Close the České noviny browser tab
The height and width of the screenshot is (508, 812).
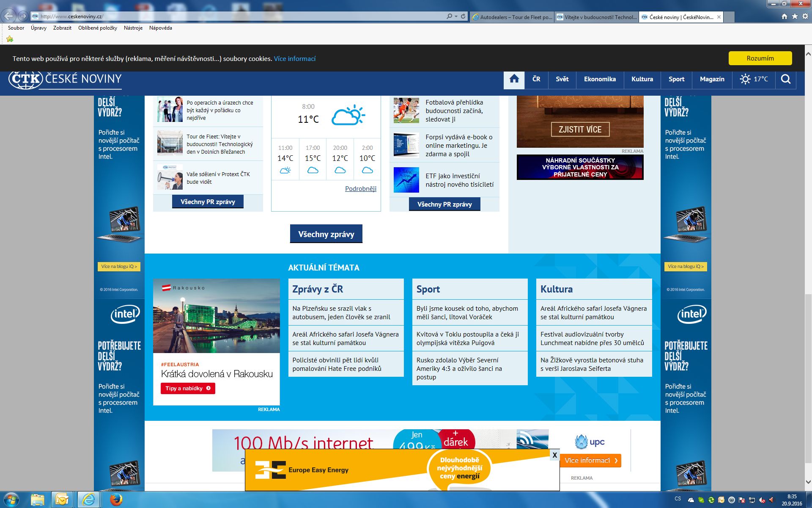pos(719,17)
